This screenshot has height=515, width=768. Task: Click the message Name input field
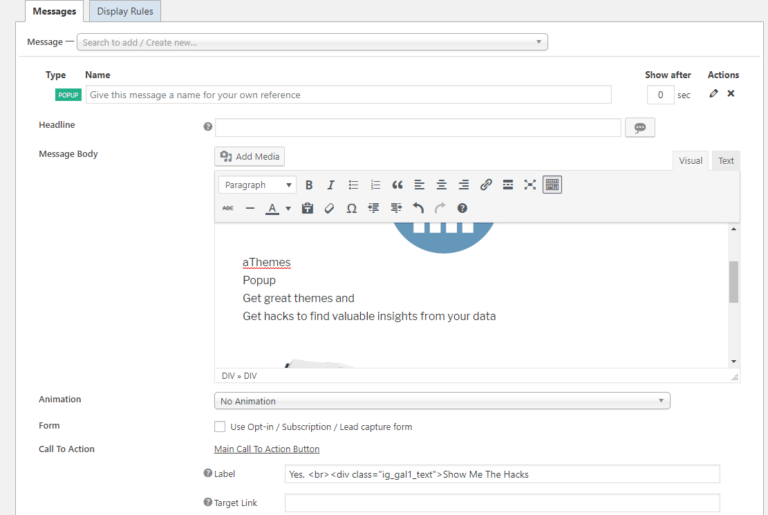348,95
